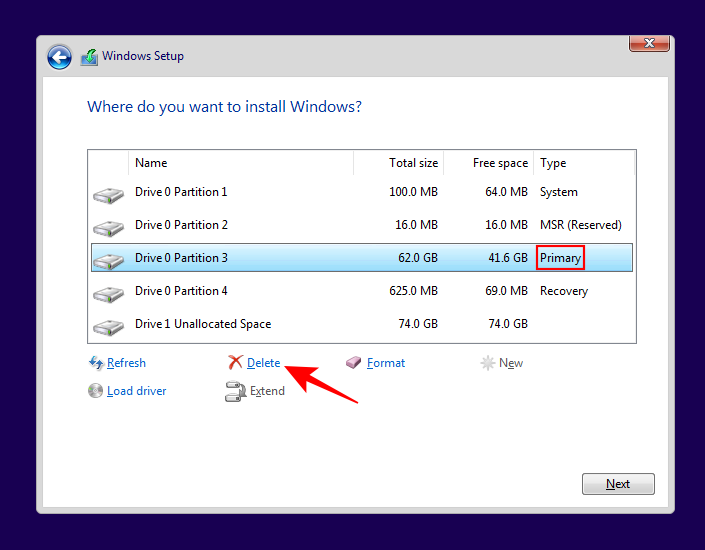
Task: Click the Load driver disc icon
Action: pyautogui.click(x=96, y=391)
